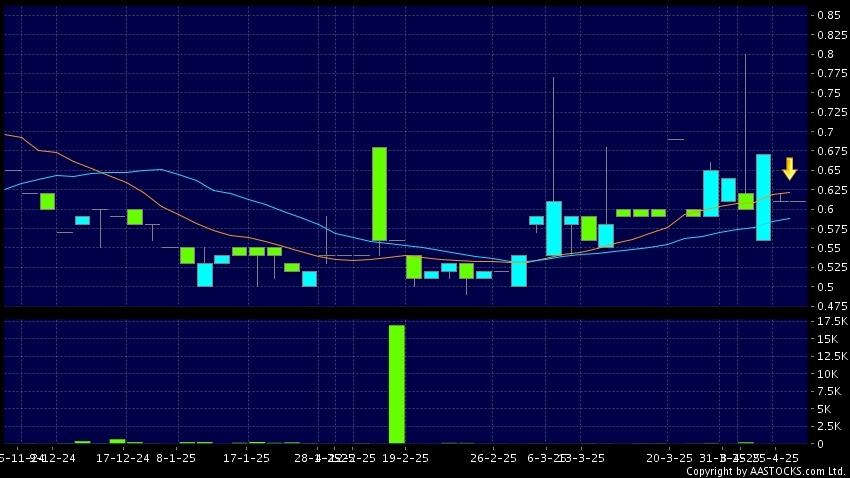
Task: Select the 0.8 price level label
Action: pos(826,54)
